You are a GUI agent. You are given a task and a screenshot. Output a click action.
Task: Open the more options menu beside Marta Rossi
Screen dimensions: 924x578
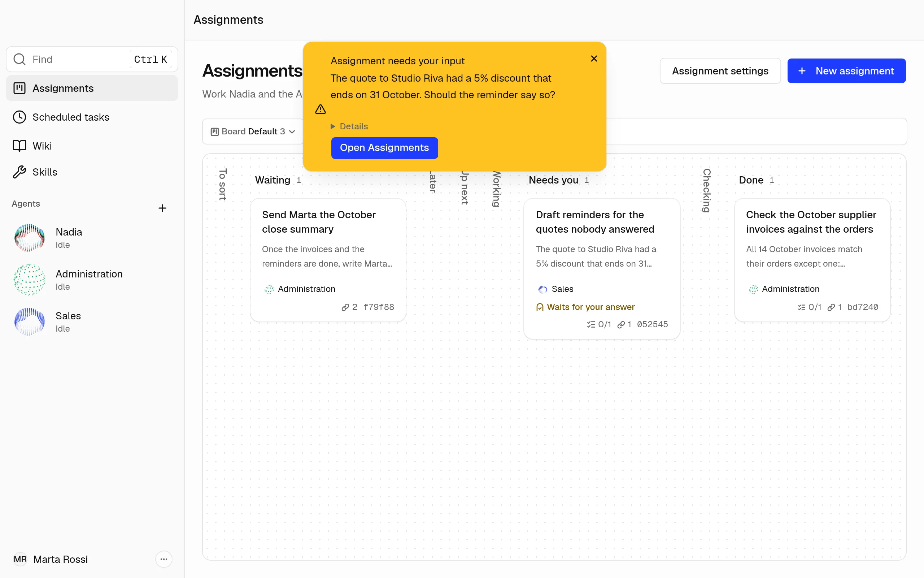pyautogui.click(x=164, y=559)
